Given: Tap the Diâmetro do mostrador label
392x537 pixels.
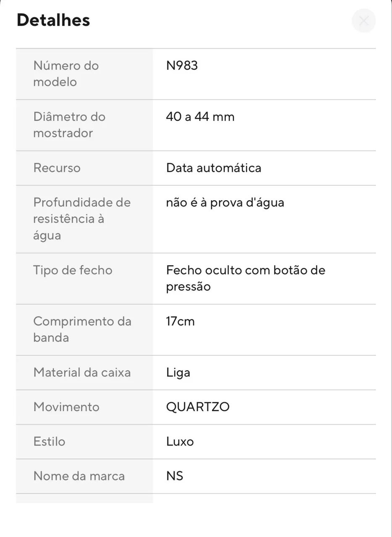Looking at the screenshot, I should (x=69, y=125).
